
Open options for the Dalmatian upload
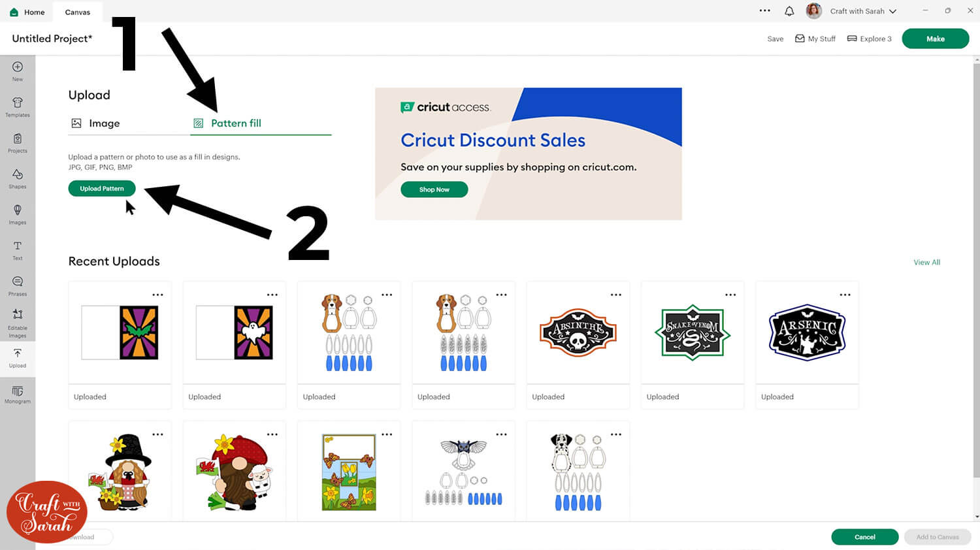[616, 434]
